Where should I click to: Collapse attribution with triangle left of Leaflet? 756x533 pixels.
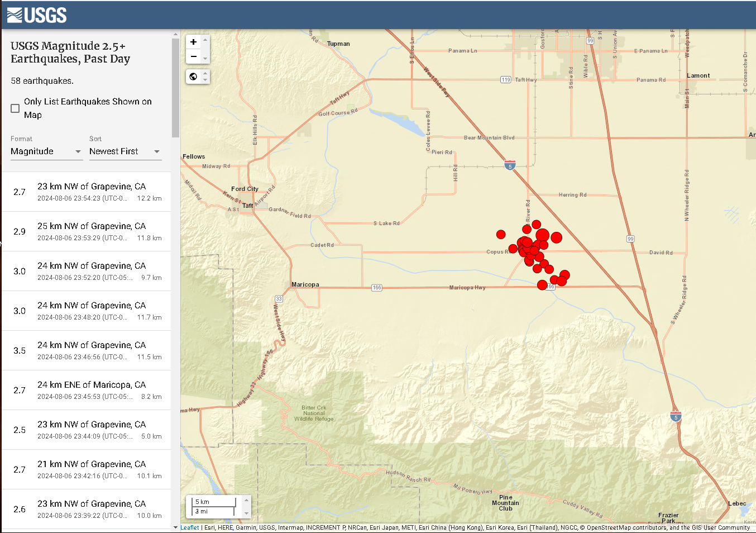click(x=176, y=527)
